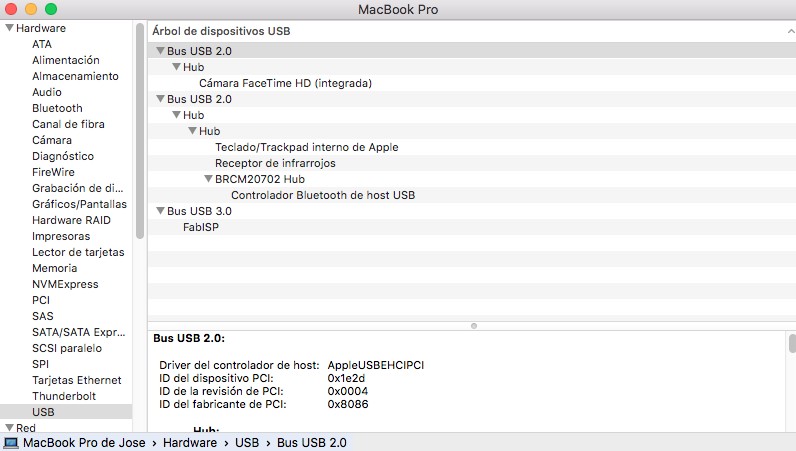Open Grabación de di... entry
Screen dimensions: 796x451
(78, 188)
